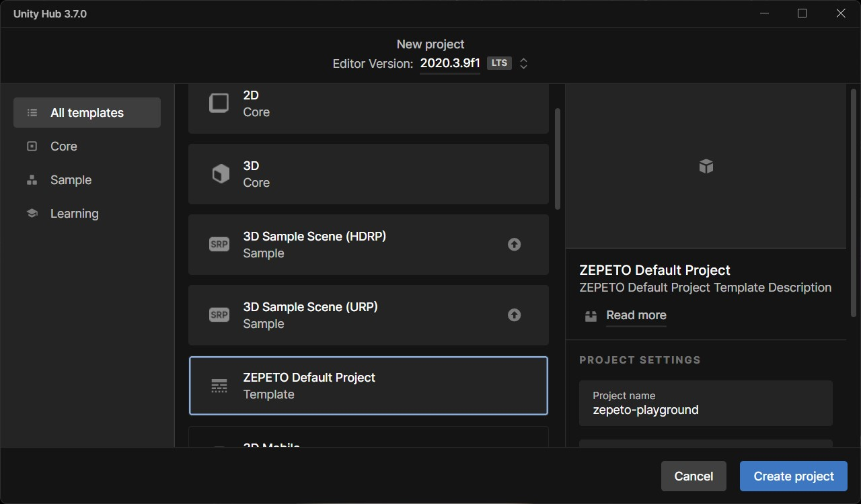Click the New project dialog title
Image resolution: width=861 pixels, height=504 pixels.
coord(430,44)
